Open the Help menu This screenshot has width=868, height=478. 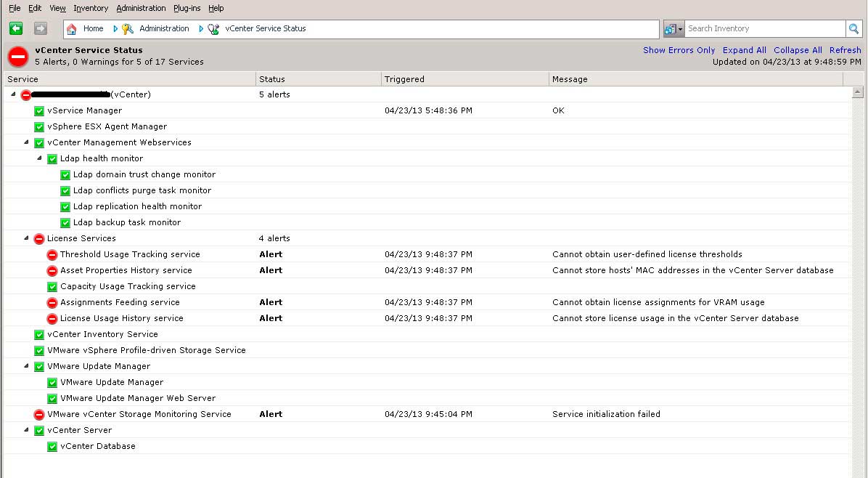pos(216,8)
